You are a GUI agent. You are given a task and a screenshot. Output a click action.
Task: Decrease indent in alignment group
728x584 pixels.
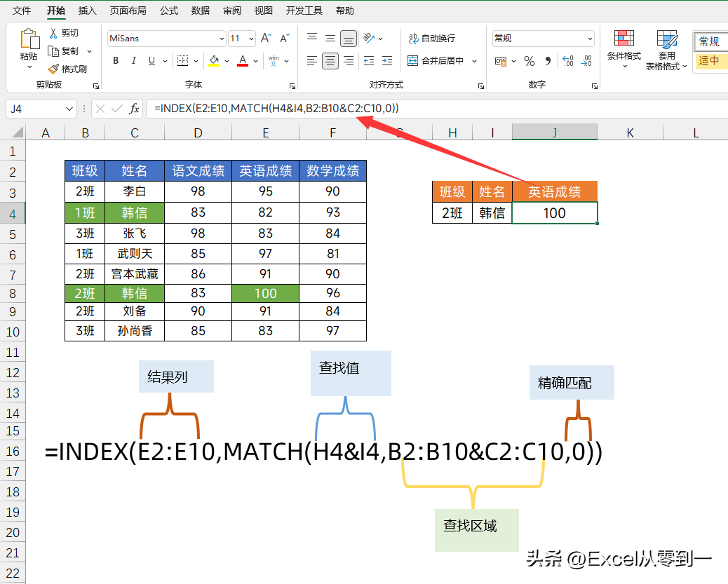pyautogui.click(x=369, y=60)
